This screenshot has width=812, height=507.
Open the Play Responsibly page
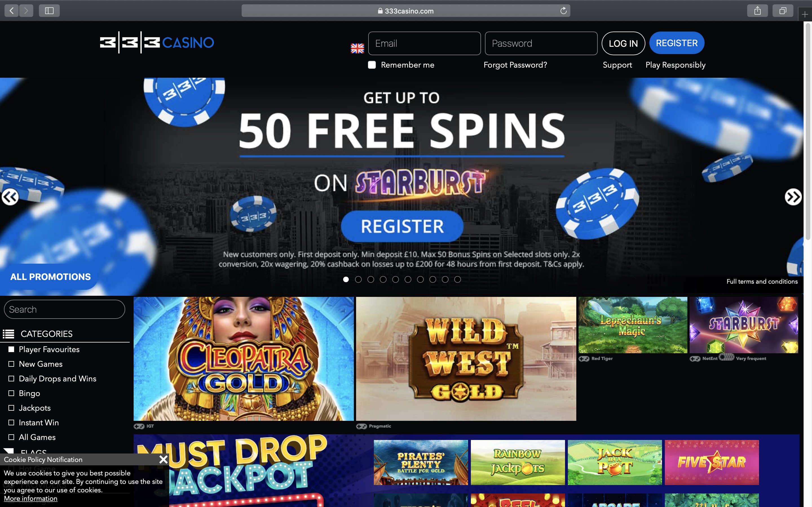676,65
